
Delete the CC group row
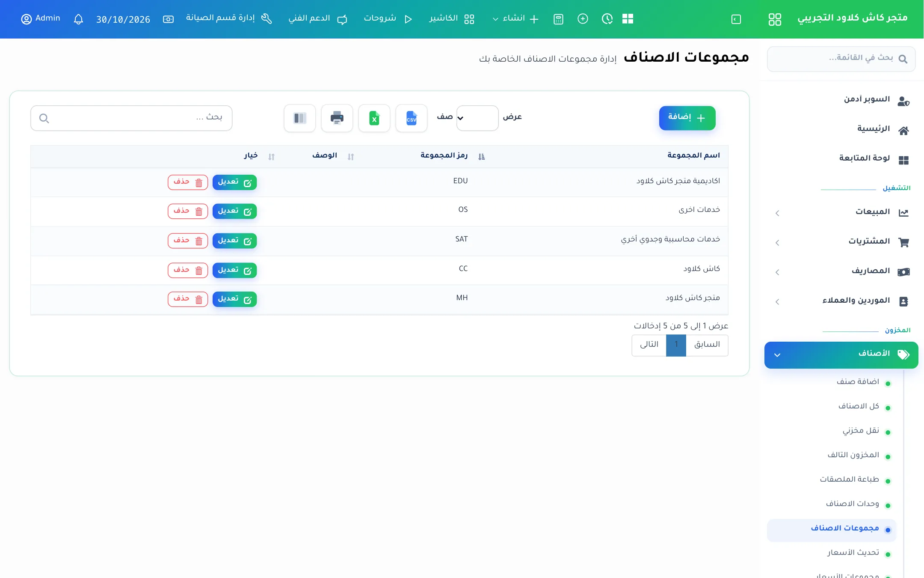click(x=188, y=271)
